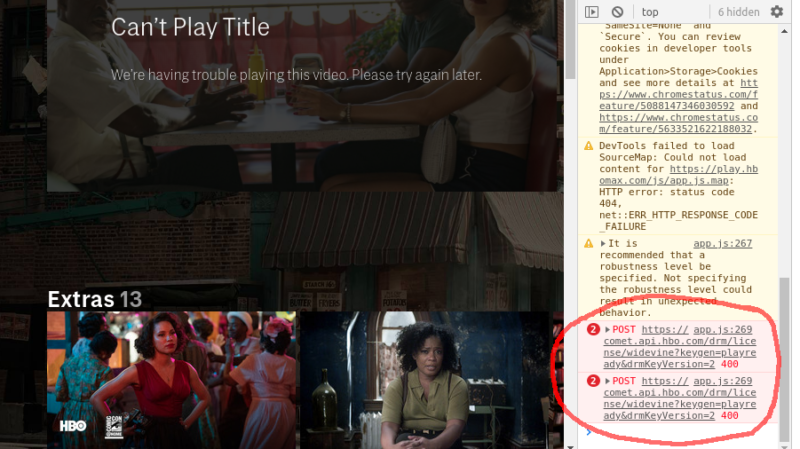Viewport: 800px width, 449px height.
Task: Expand the second POST error entry
Action: [608, 380]
